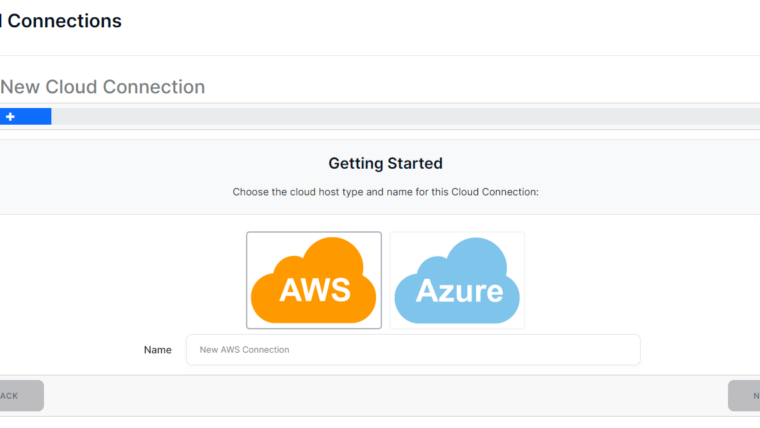
Task: Click the New Cloud Connection heading
Action: (102, 87)
